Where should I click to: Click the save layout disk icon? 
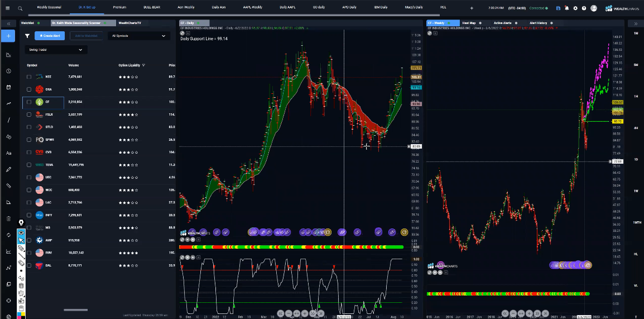click(558, 8)
